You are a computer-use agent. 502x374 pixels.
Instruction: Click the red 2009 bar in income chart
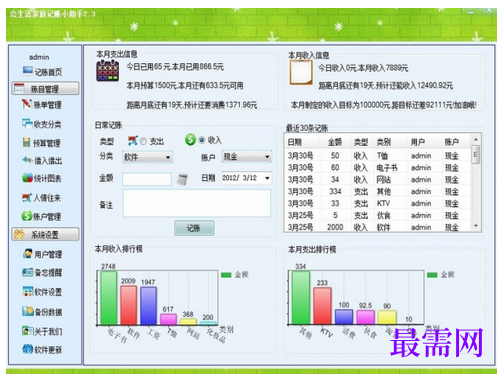(129, 305)
